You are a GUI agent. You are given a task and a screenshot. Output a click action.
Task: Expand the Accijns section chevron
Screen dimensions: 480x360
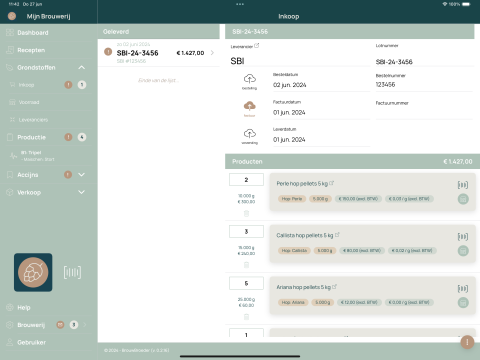81,175
